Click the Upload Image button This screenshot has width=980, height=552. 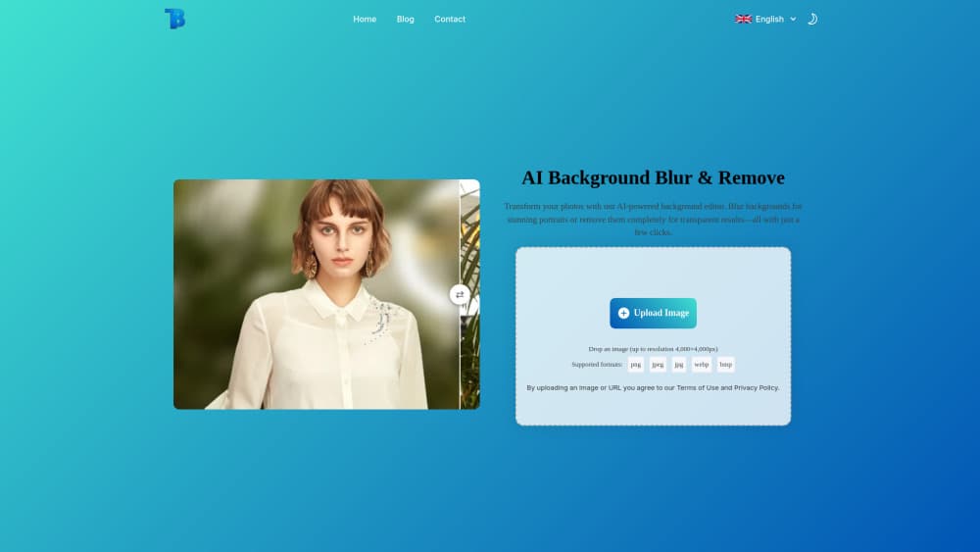(653, 313)
